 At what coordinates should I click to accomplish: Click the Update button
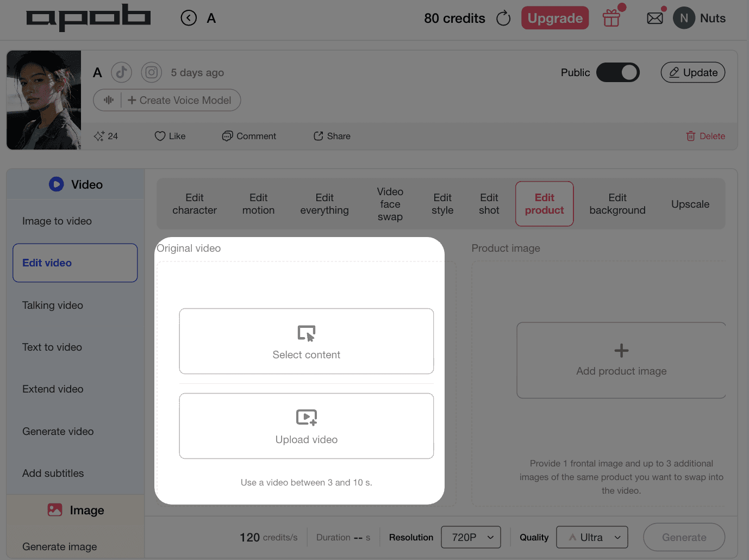click(x=693, y=72)
